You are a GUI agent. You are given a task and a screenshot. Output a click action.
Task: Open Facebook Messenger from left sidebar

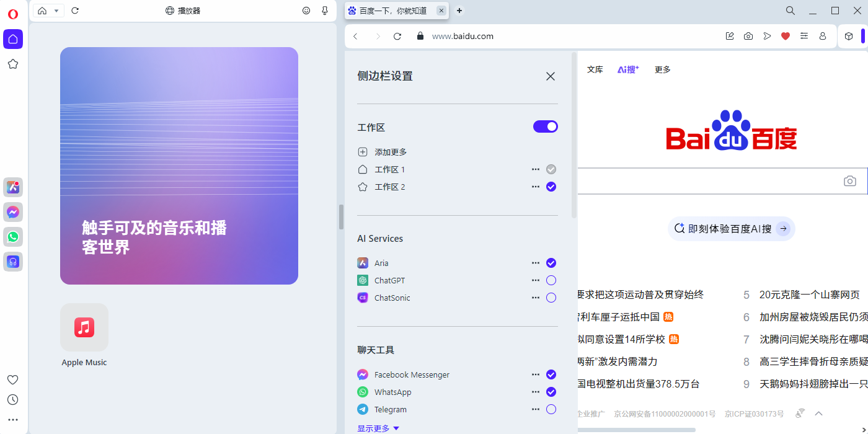coord(13,212)
